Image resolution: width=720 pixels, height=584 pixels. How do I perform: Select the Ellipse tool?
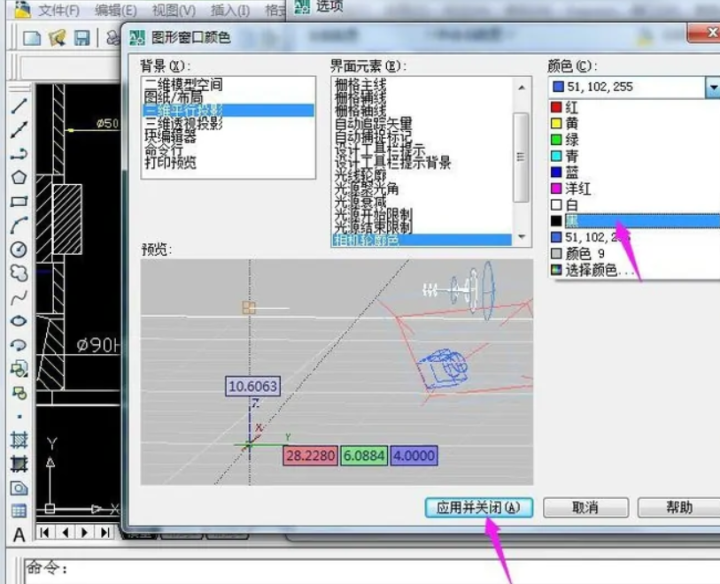[x=19, y=321]
